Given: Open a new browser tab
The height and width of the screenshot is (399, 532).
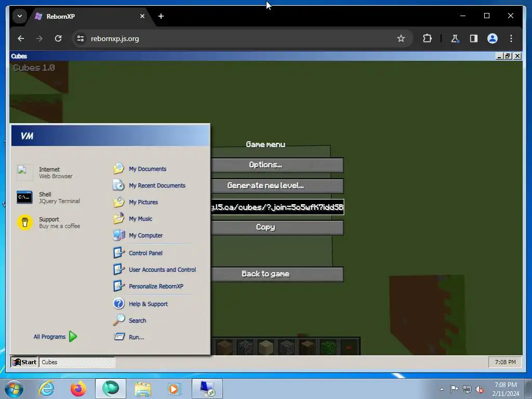Looking at the screenshot, I should 161,16.
